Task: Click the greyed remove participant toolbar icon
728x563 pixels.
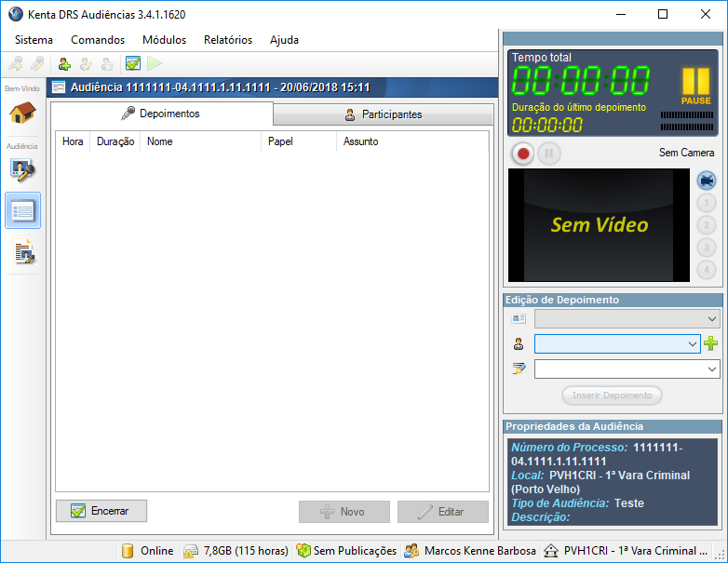Action: click(107, 64)
